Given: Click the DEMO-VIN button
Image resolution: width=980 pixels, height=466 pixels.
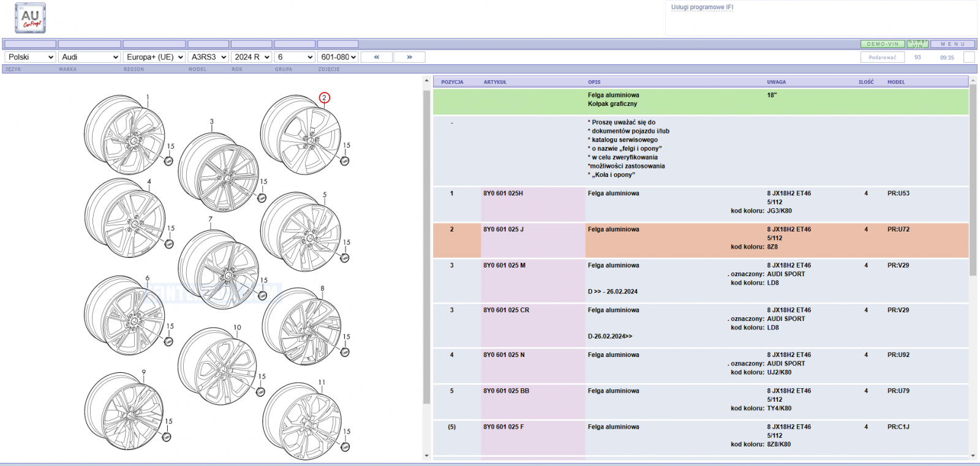Looking at the screenshot, I should click(x=883, y=44).
